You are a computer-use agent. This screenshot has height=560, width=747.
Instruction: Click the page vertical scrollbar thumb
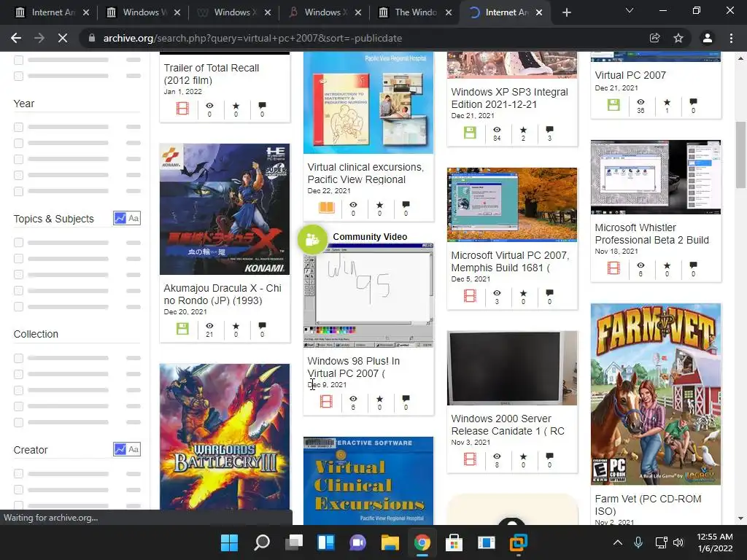740,155
